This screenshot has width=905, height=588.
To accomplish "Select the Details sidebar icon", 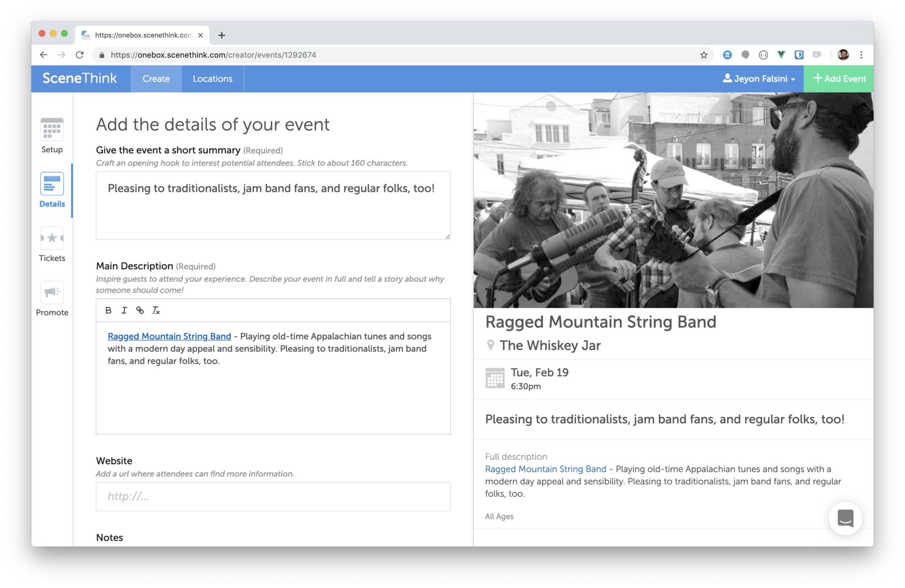I will pyautogui.click(x=52, y=184).
